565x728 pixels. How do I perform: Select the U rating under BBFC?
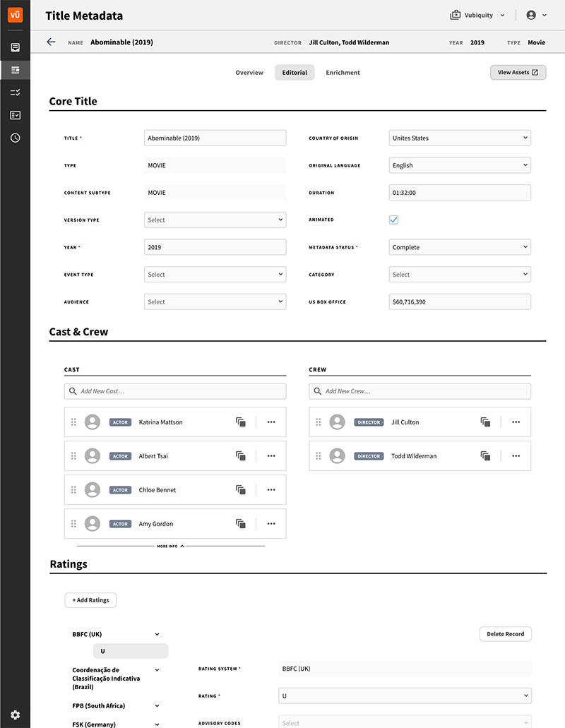pos(131,651)
